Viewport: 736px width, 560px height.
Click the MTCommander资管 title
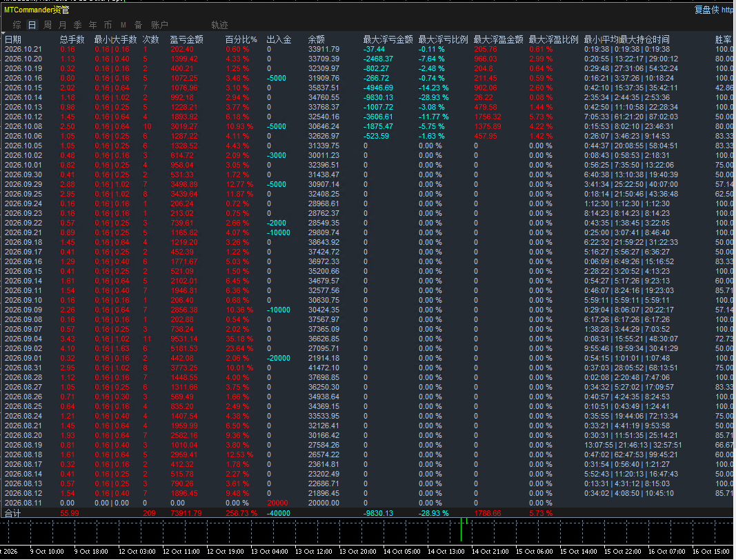tap(37, 10)
